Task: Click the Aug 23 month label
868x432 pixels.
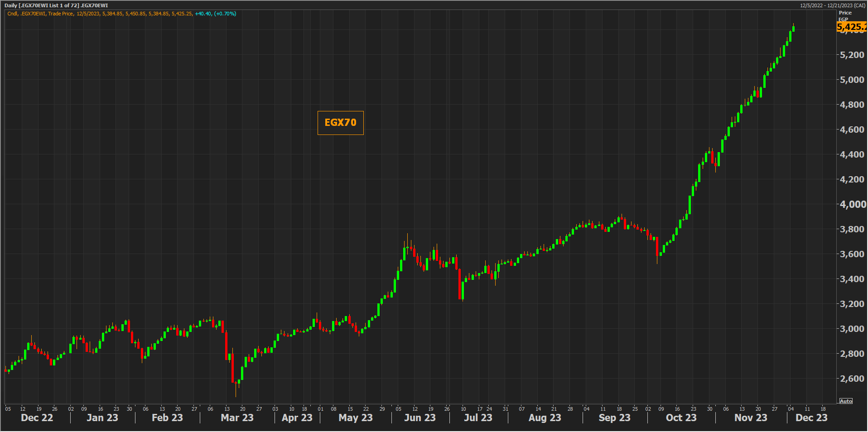Action: click(545, 418)
